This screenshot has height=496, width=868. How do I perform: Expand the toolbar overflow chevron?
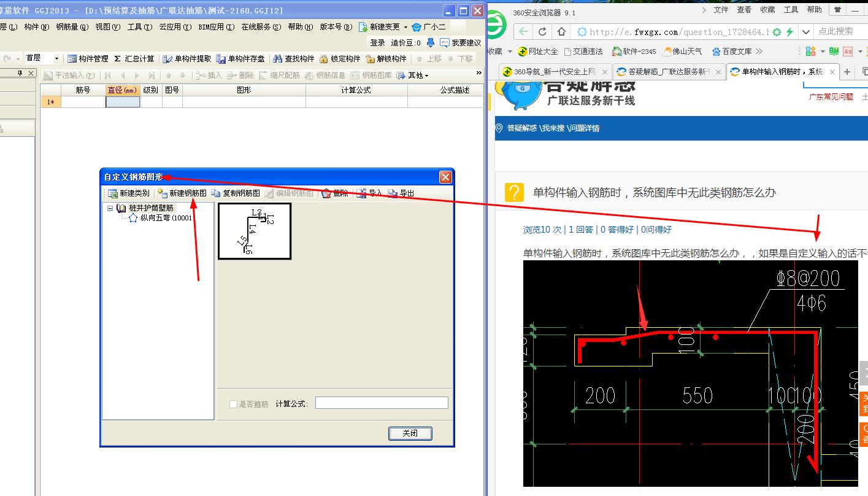480,74
